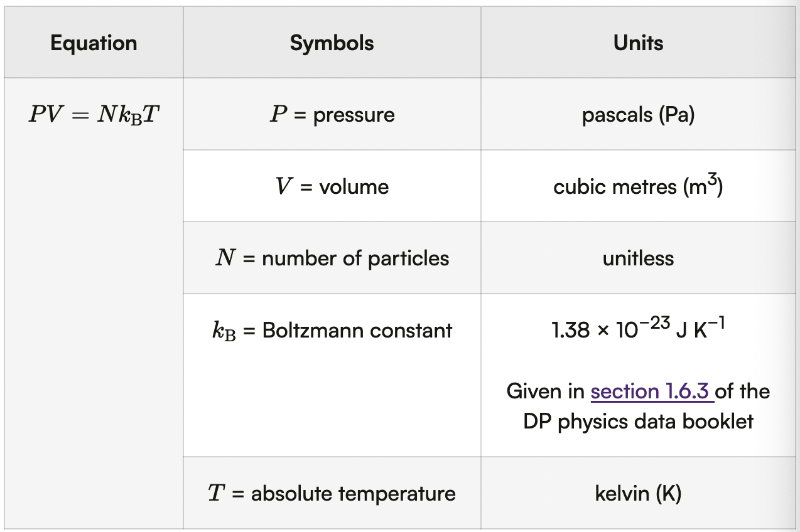This screenshot has height=532, width=800.
Task: Open the section 1.6.3 link
Action: (651, 391)
